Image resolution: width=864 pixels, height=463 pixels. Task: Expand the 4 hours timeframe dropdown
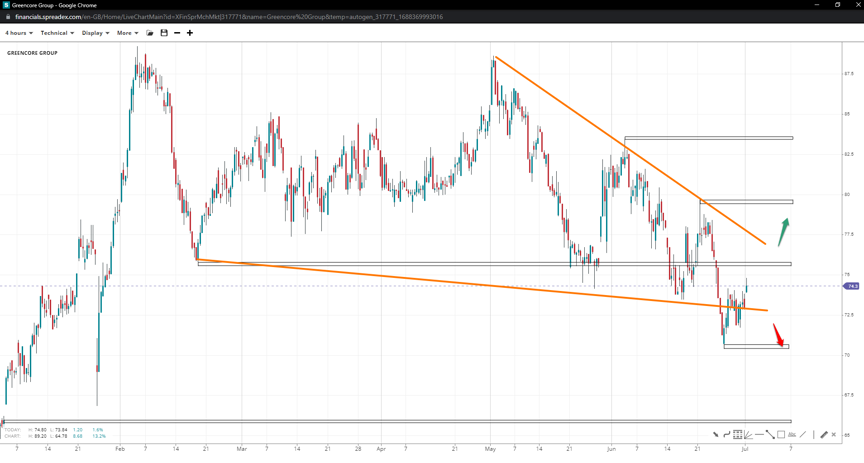19,33
